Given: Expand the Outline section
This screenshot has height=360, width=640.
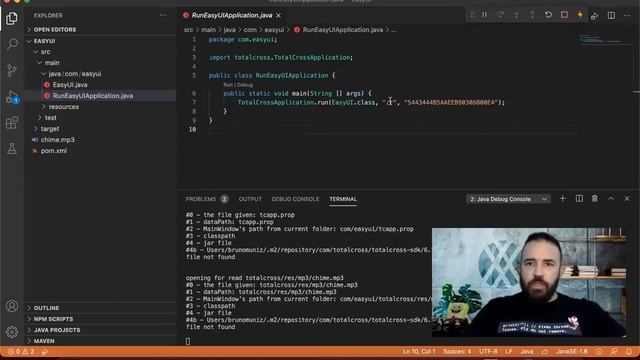Looking at the screenshot, I should 100,308.
